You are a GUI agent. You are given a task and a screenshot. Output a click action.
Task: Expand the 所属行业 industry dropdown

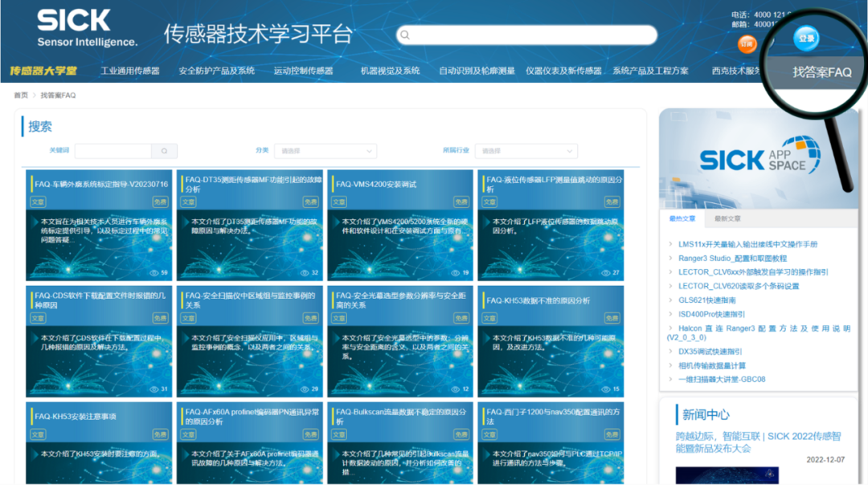[x=526, y=151]
